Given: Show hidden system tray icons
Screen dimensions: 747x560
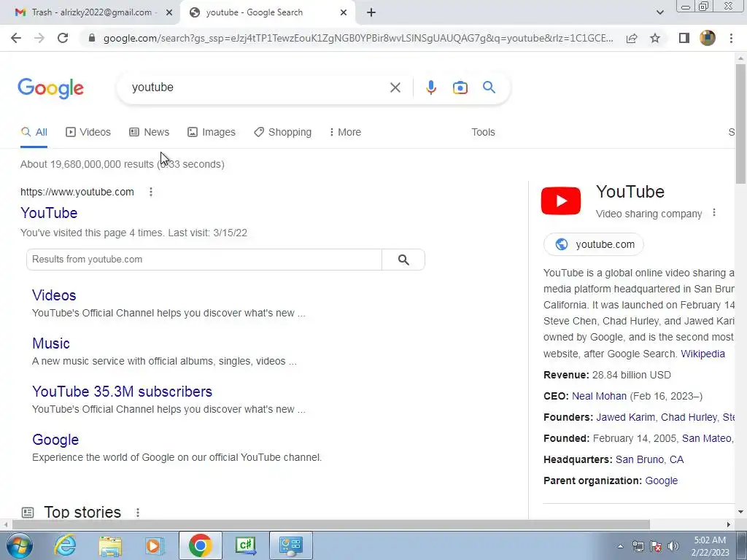Looking at the screenshot, I should [x=620, y=546].
